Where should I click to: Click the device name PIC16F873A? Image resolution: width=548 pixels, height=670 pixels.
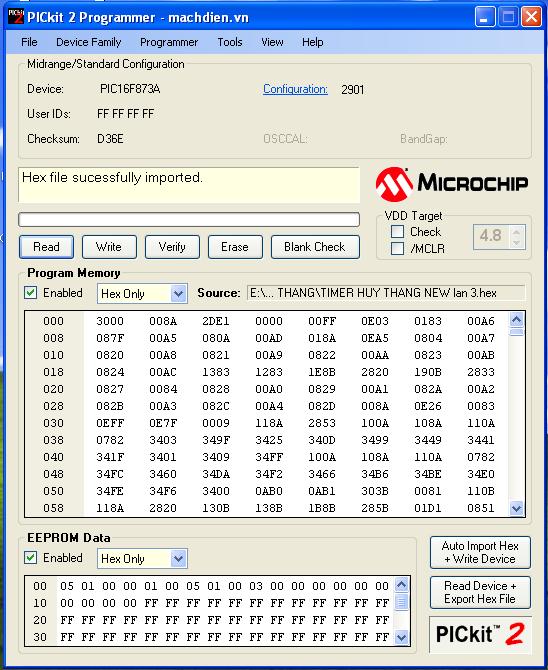pos(130,89)
